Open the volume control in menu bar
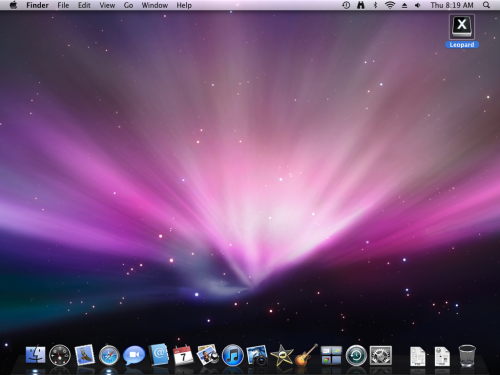The width and height of the screenshot is (500, 375). click(418, 5)
